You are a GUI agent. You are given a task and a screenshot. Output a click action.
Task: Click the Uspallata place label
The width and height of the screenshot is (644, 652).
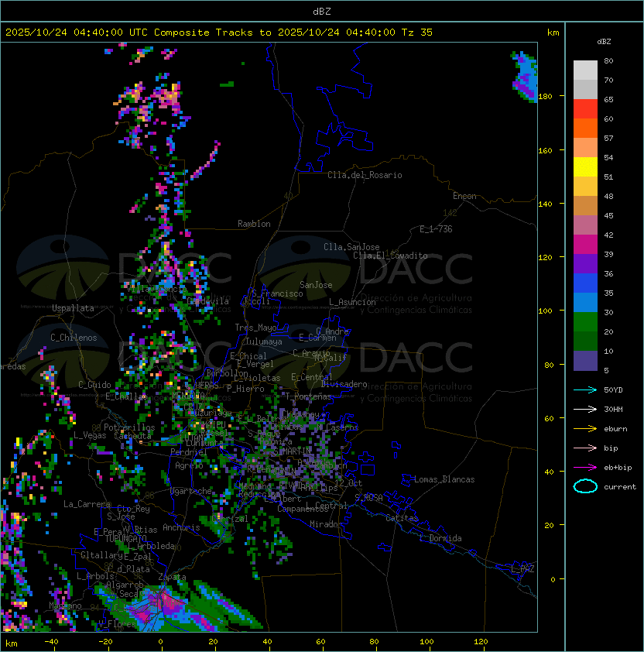[x=73, y=308]
